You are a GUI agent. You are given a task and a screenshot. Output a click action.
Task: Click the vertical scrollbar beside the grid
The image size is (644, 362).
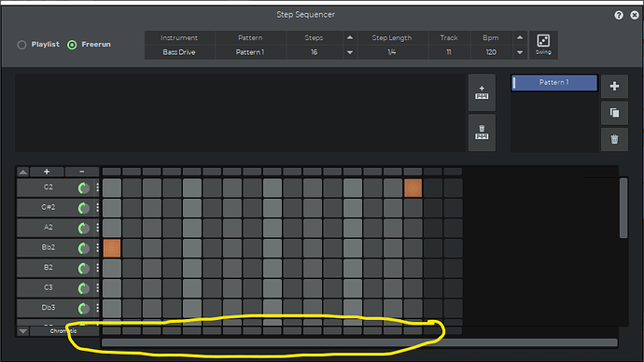pos(623,208)
